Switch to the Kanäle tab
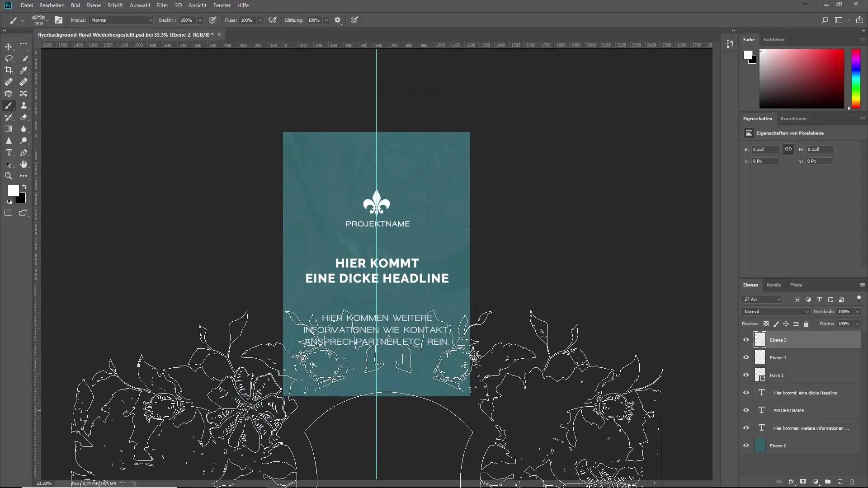 tap(774, 285)
